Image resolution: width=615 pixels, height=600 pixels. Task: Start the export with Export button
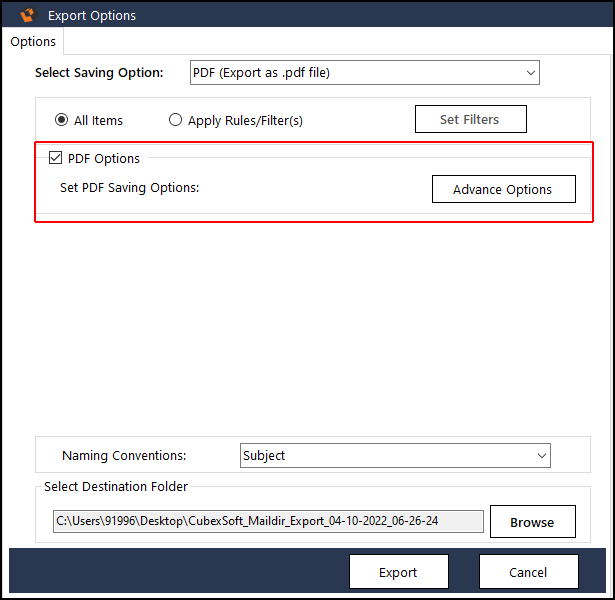click(398, 572)
